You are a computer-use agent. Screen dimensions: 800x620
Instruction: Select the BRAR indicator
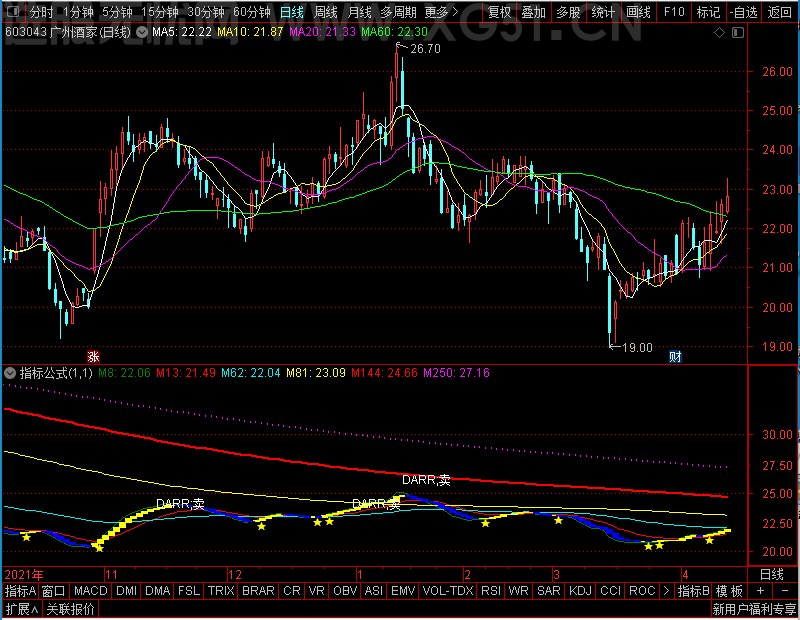pyautogui.click(x=258, y=591)
